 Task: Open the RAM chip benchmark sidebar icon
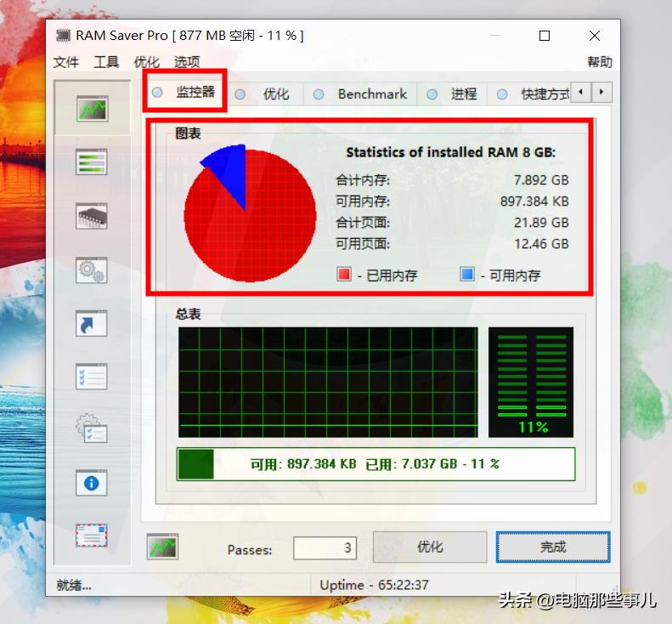tap(91, 216)
